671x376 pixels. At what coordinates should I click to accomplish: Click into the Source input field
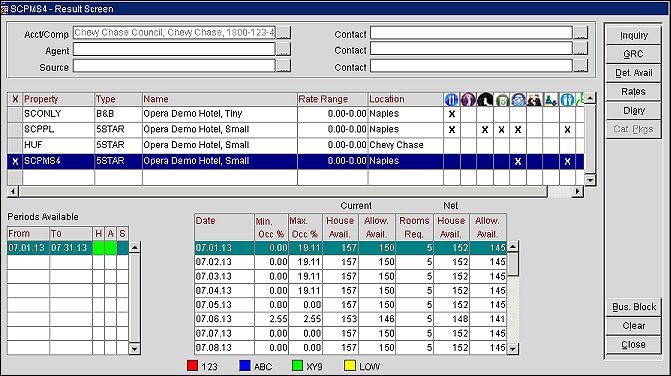click(x=174, y=66)
